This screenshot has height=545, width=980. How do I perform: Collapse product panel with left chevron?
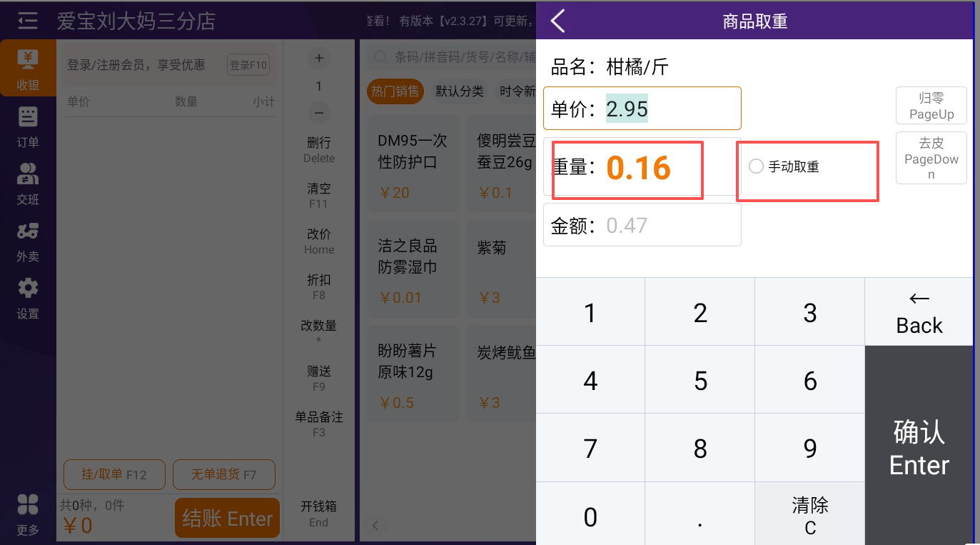point(375,526)
